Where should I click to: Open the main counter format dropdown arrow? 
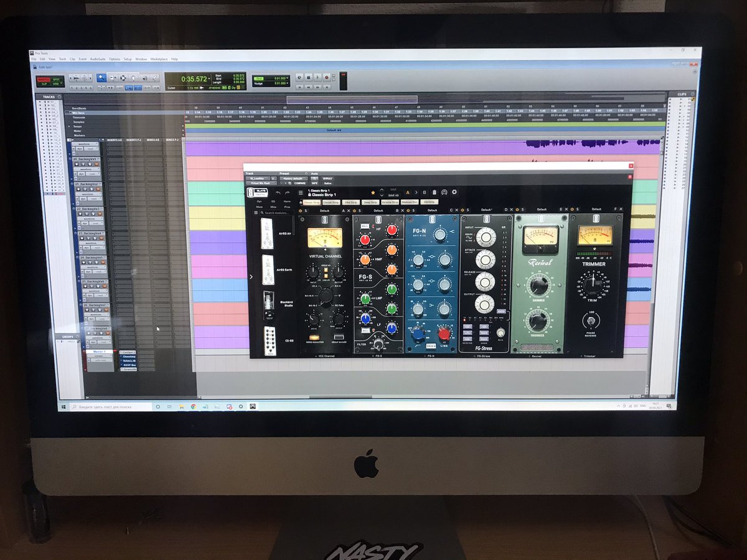pos(209,79)
